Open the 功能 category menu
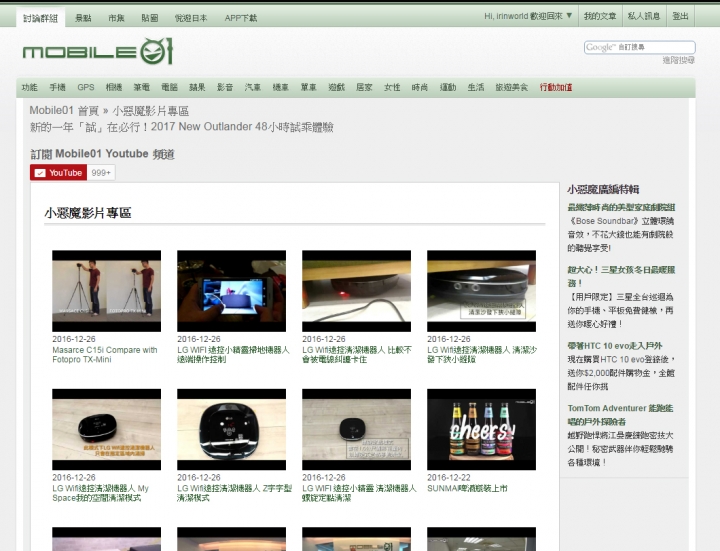The width and height of the screenshot is (720, 551). click(29, 87)
